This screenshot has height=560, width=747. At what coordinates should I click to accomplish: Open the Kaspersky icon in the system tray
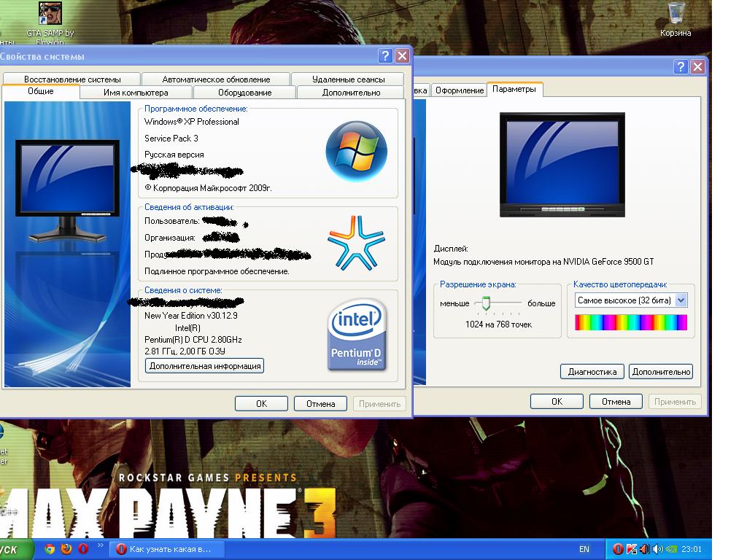(632, 549)
